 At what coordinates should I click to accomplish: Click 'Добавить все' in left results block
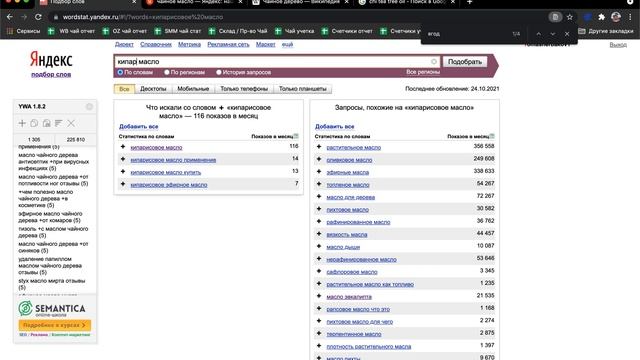point(138,127)
